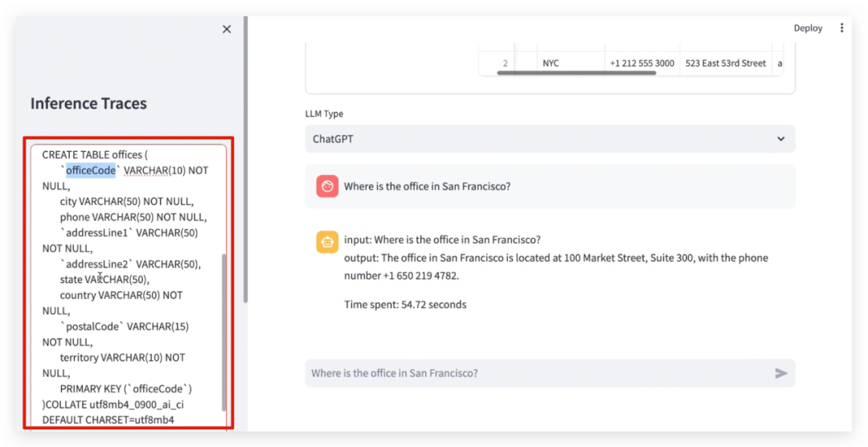Open the LLM Type ChatGPT dropdown

tap(550, 139)
